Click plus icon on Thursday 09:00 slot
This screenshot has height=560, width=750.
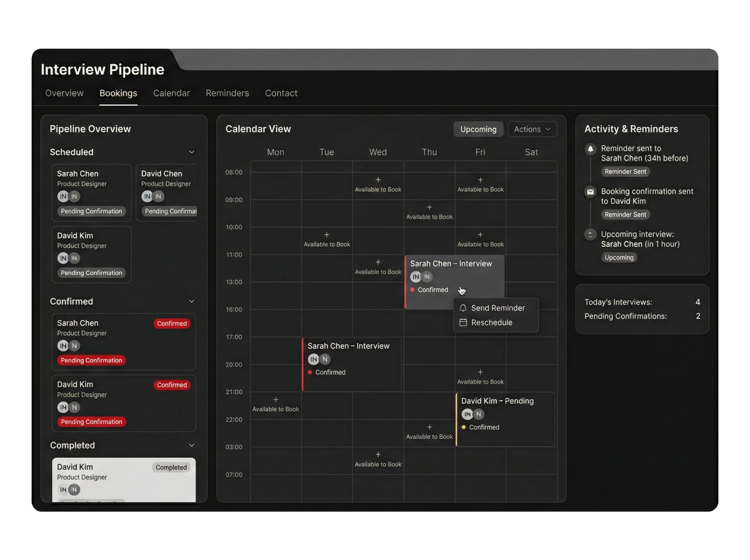[429, 207]
